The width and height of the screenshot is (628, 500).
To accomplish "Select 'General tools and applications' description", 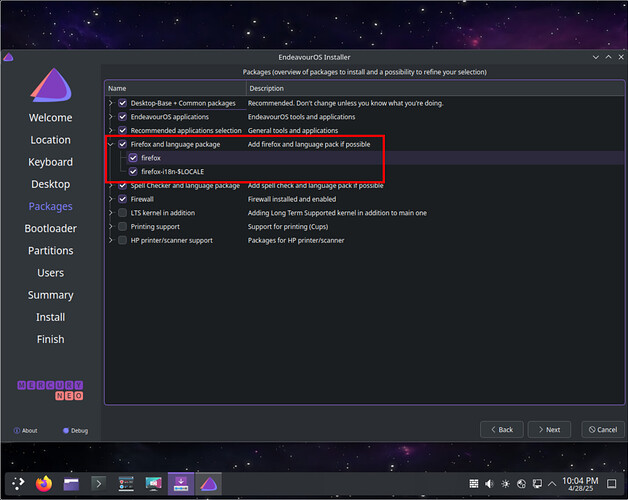I will pos(293,131).
